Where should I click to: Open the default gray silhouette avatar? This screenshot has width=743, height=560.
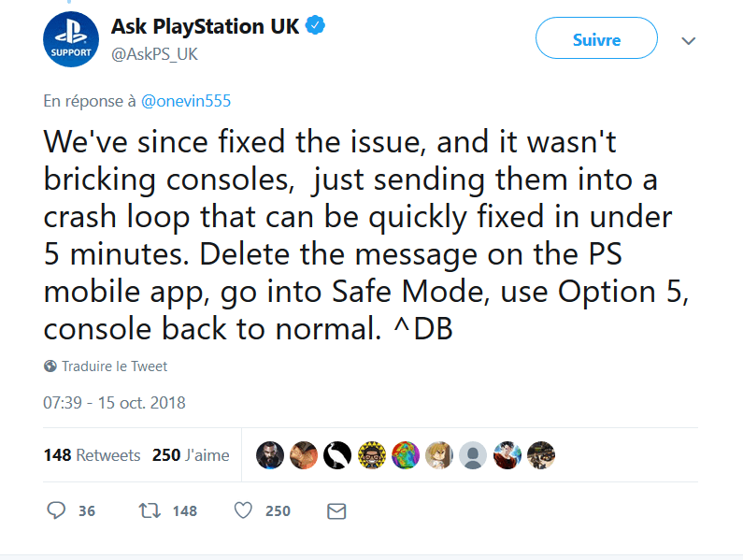click(473, 455)
